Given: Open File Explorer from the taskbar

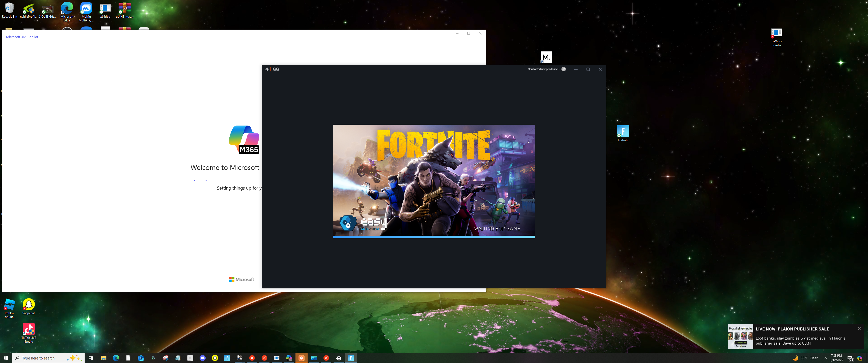Looking at the screenshot, I should click(x=103, y=358).
